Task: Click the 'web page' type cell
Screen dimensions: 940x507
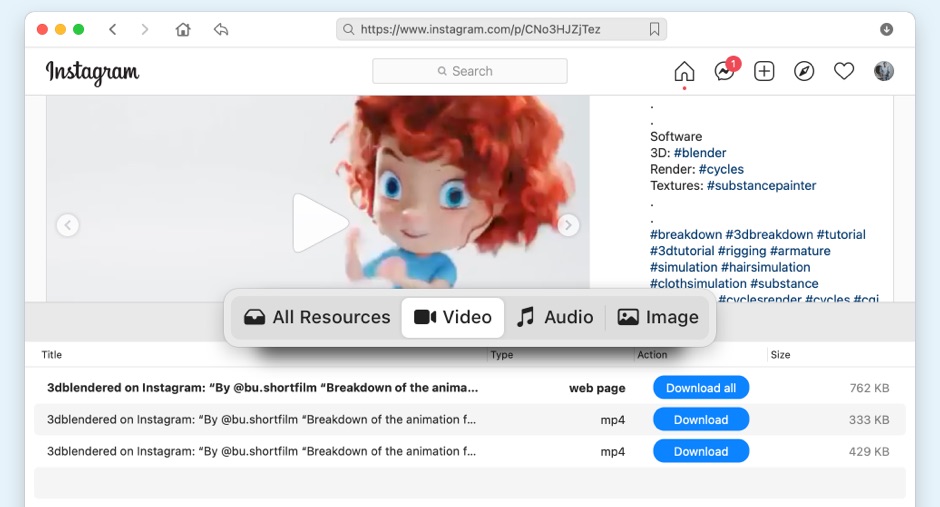Action: [597, 388]
